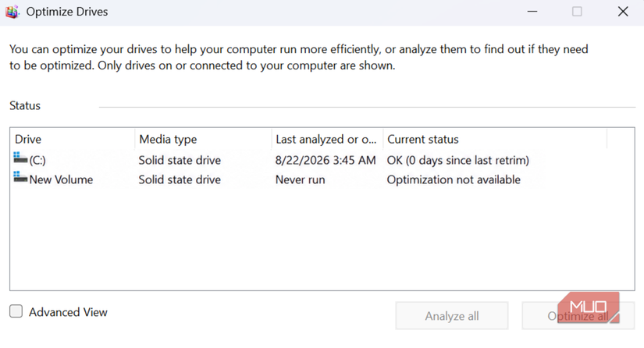Viewport: 644px width, 348px height.
Task: Minimize the Optimize Drives window
Action: pos(532,12)
